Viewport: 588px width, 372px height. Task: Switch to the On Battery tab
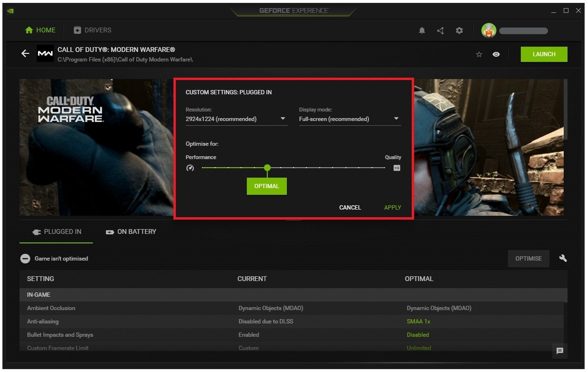131,231
